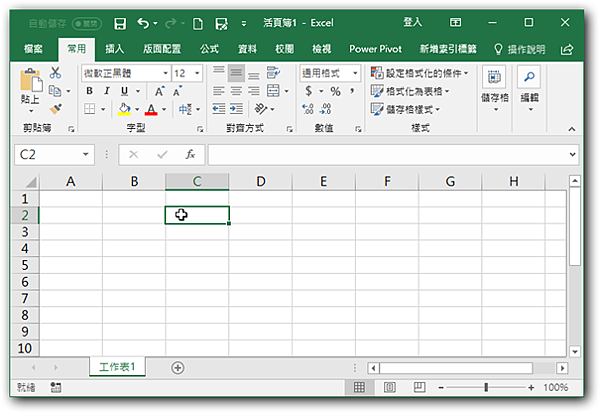
Task: Expand the Name Box dropdown arrow
Action: point(85,154)
